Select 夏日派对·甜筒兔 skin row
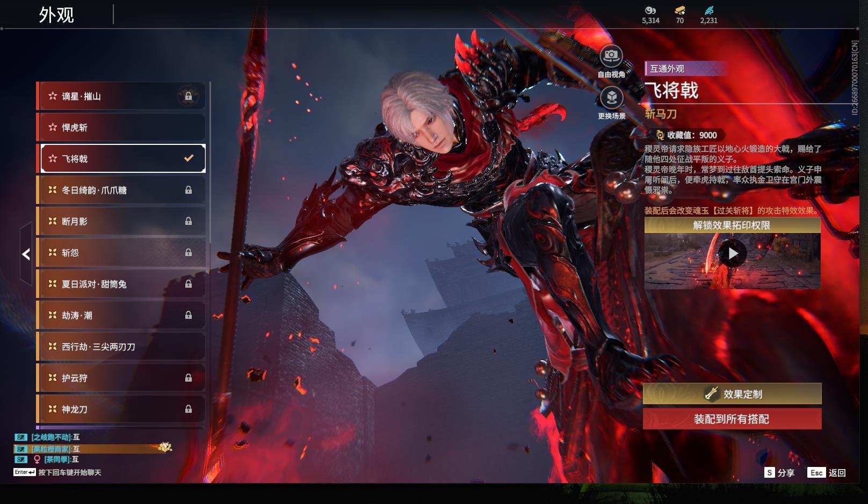The image size is (868, 504). point(121,284)
